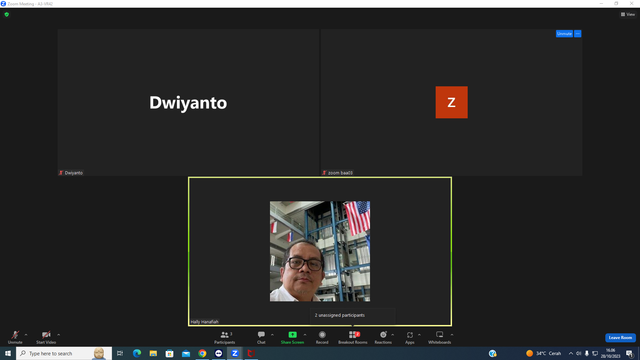The width and height of the screenshot is (640, 360).
Task: Open McAfee from taskbar
Action: (251, 353)
